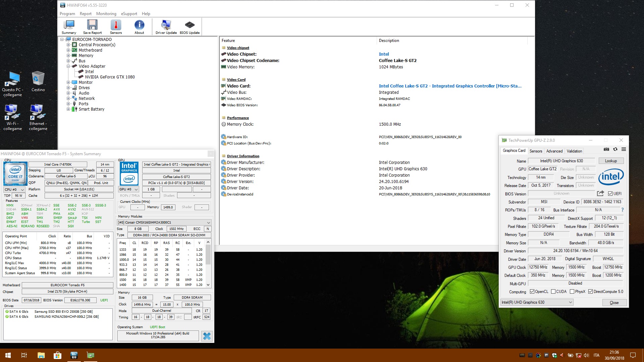644x362 pixels.
Task: Open the Intel Coffee Lake-S GT2 video card link
Action: 450,86
